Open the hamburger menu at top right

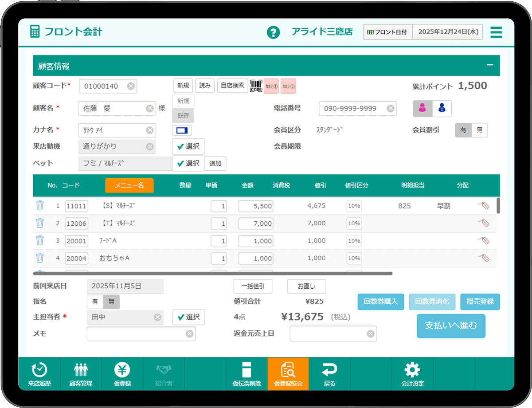[496, 32]
